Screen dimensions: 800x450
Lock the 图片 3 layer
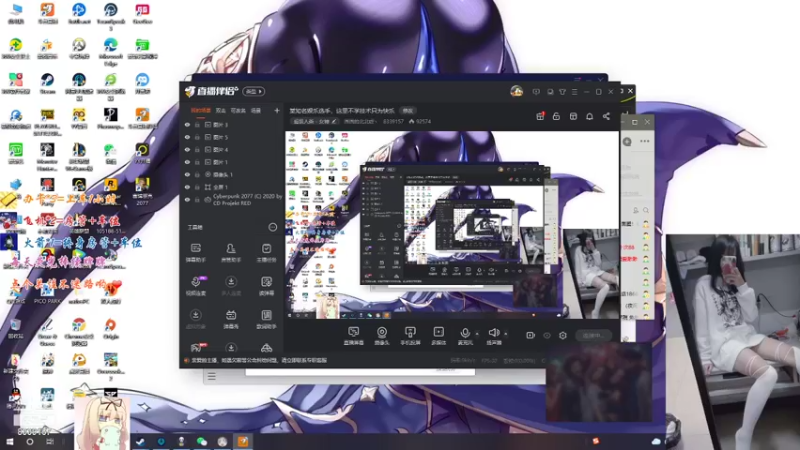pos(197,124)
